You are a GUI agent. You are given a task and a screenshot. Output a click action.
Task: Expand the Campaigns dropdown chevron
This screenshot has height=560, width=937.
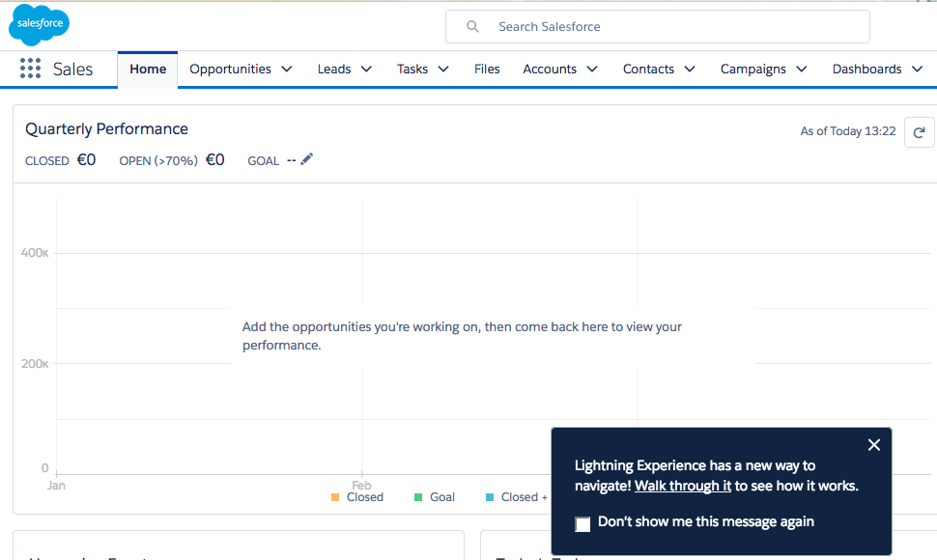(x=802, y=70)
